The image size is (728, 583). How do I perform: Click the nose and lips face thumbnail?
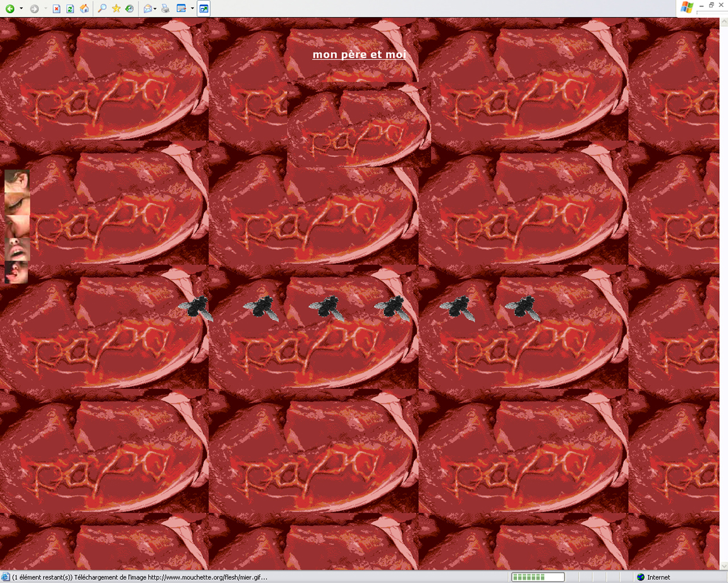pos(17,249)
